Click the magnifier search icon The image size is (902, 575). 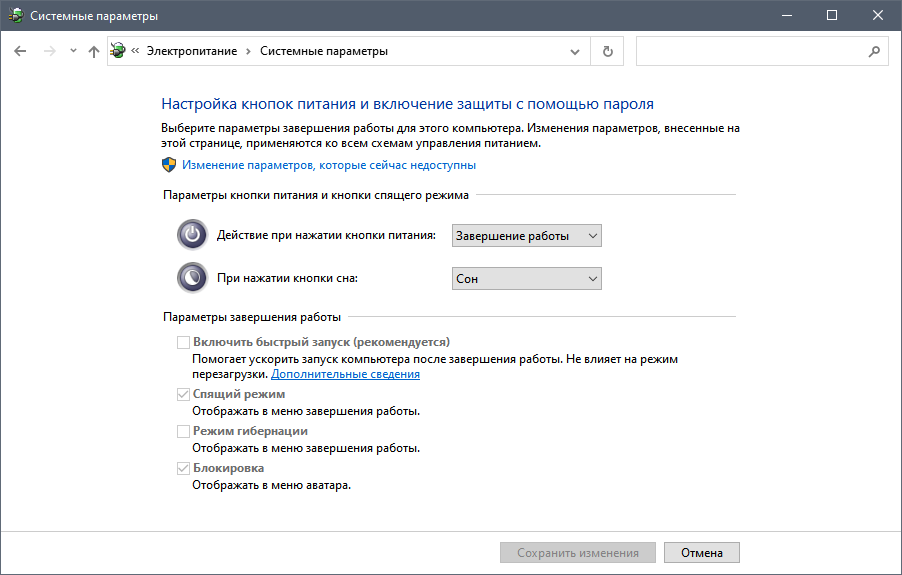click(874, 51)
